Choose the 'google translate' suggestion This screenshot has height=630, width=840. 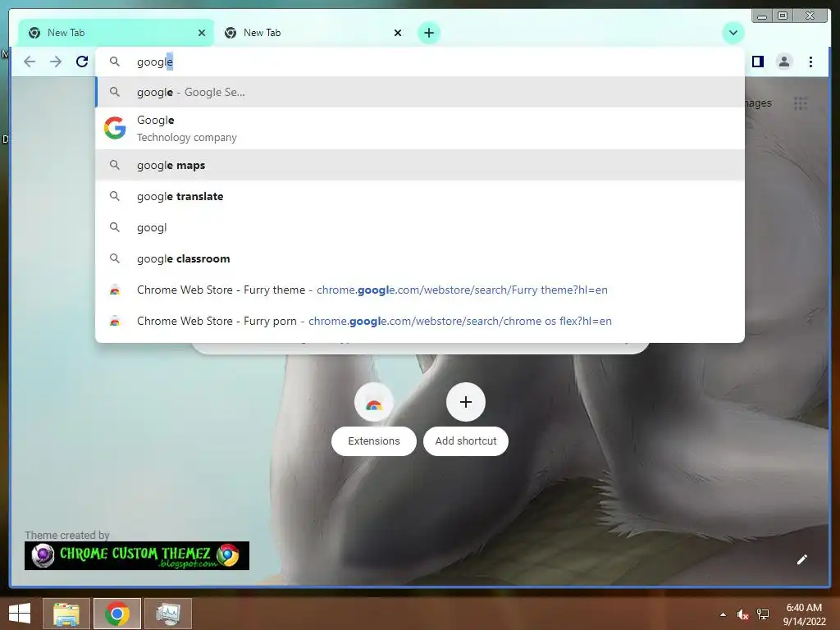pos(420,196)
